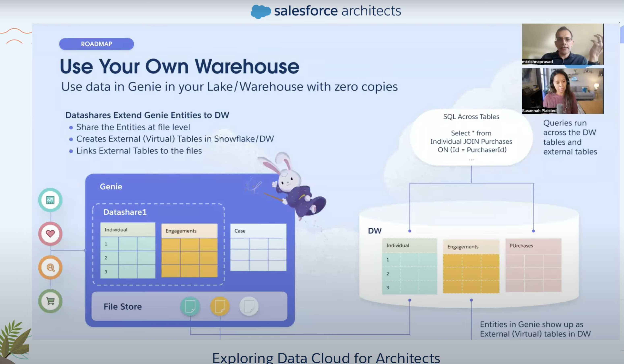Screen dimensions: 624x364
Task: Click row 3 of DW Individual table
Action: [410, 288]
